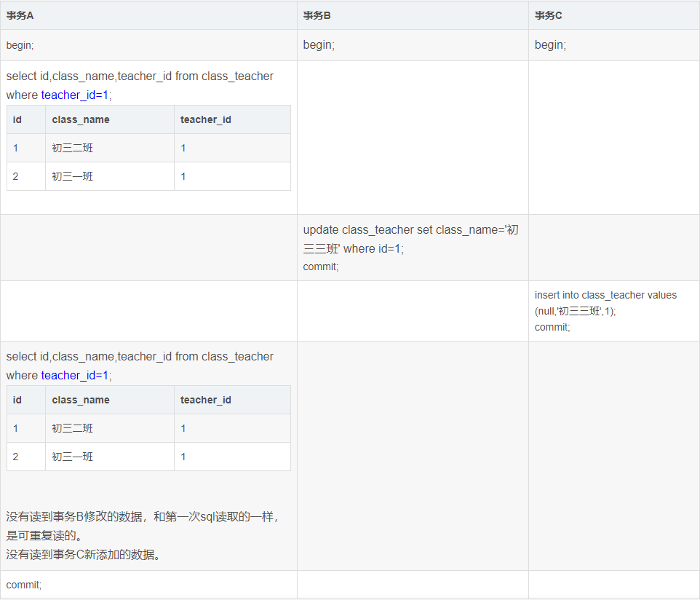Click the 事务C column header
Screen dimensions: 700x600
pyautogui.click(x=614, y=15)
